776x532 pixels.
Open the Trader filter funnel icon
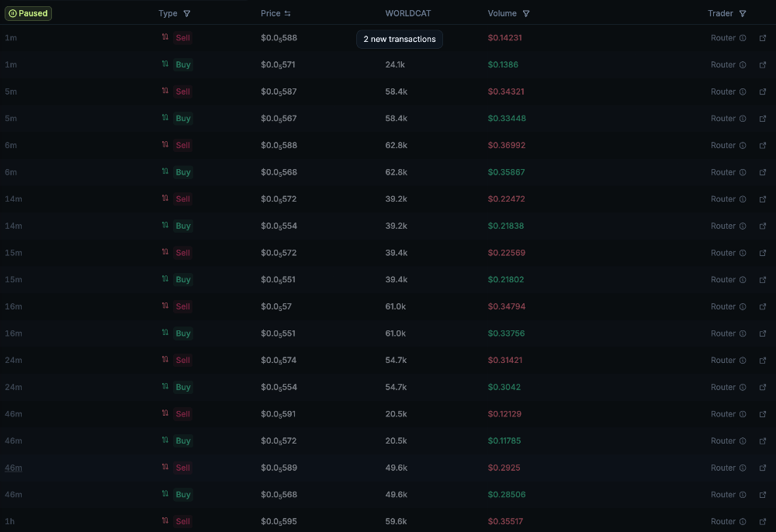(743, 13)
